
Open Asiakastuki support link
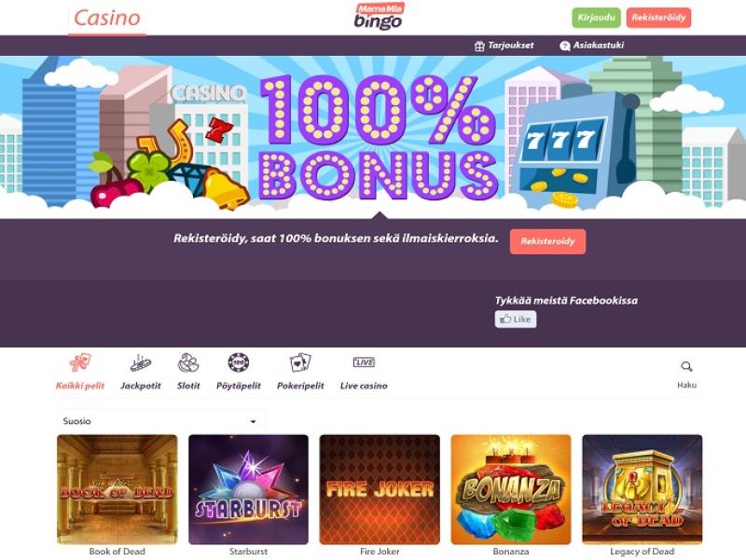592,46
